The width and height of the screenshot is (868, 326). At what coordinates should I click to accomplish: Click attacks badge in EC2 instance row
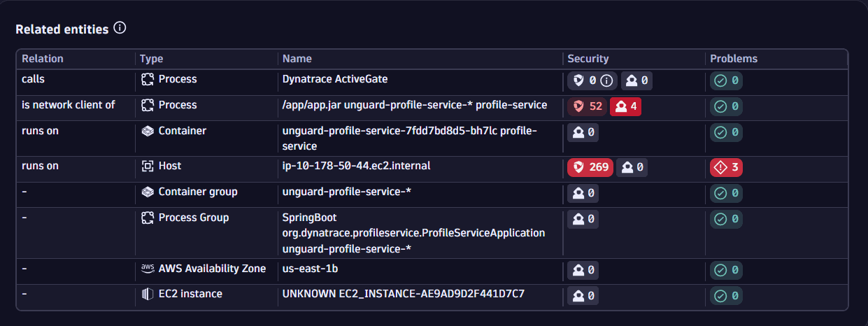coord(583,296)
